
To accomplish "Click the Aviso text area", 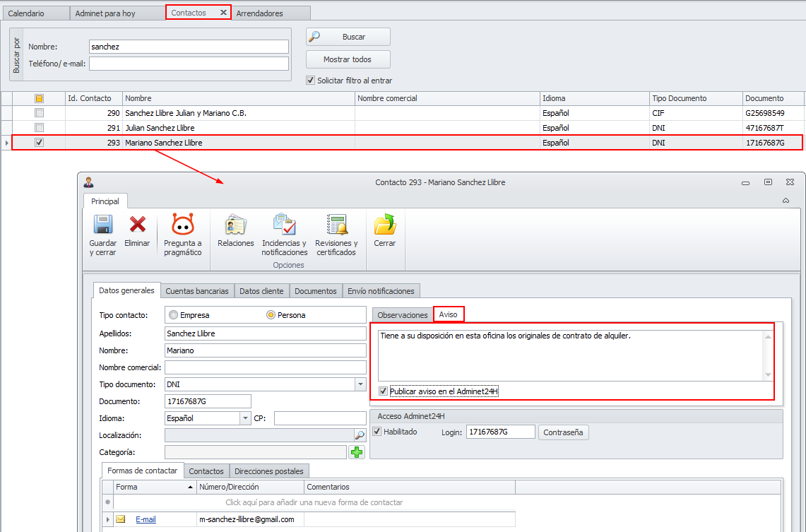I will [571, 355].
